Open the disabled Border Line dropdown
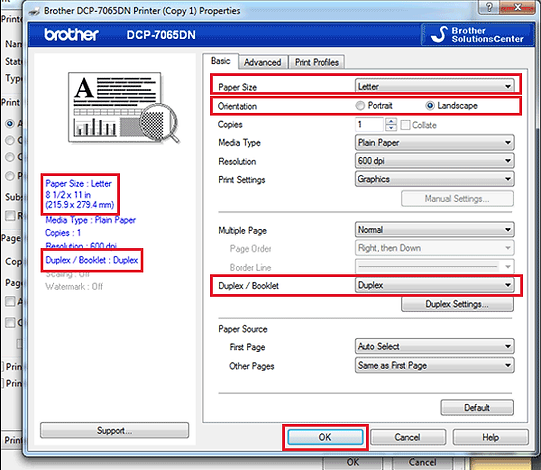541x470 pixels. pos(434,266)
